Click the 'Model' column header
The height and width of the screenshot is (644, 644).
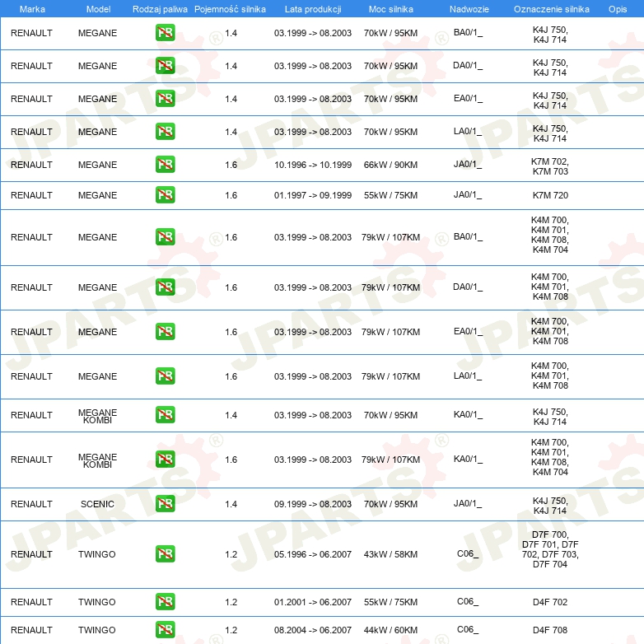(x=98, y=8)
